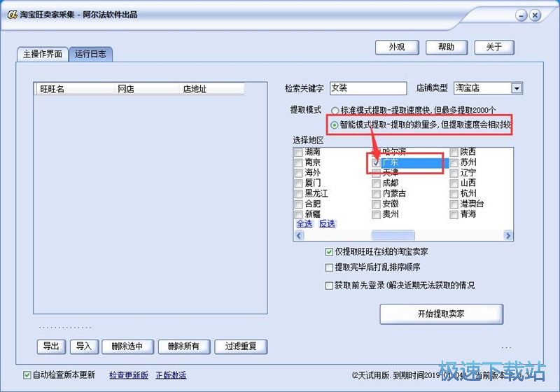This screenshot has width=560, height=392.
Task: Open the 运行日志 tab
Action: [91, 55]
